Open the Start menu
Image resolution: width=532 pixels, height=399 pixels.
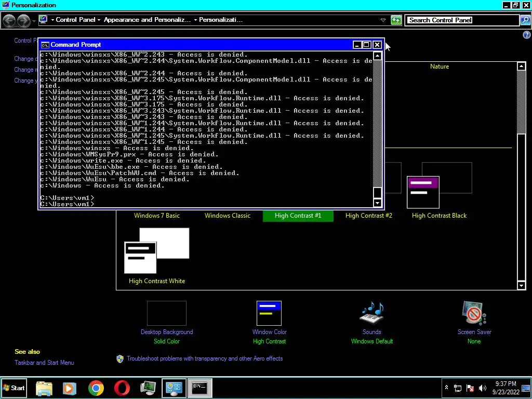coord(14,388)
